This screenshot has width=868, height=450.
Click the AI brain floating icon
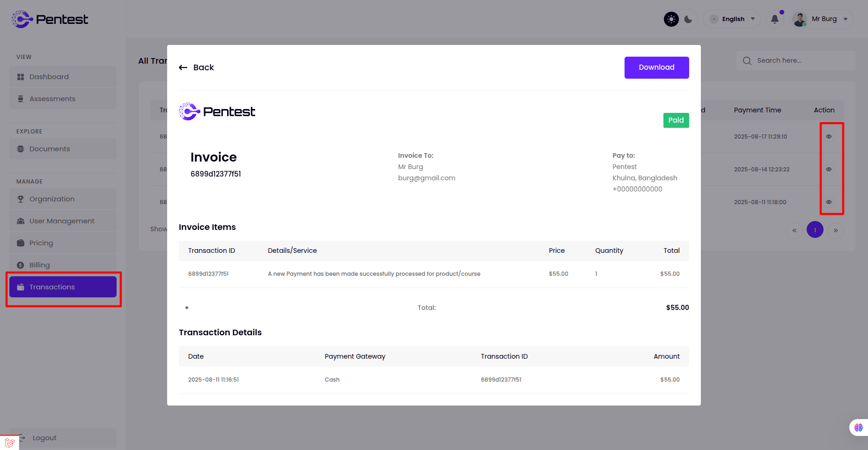tap(858, 428)
